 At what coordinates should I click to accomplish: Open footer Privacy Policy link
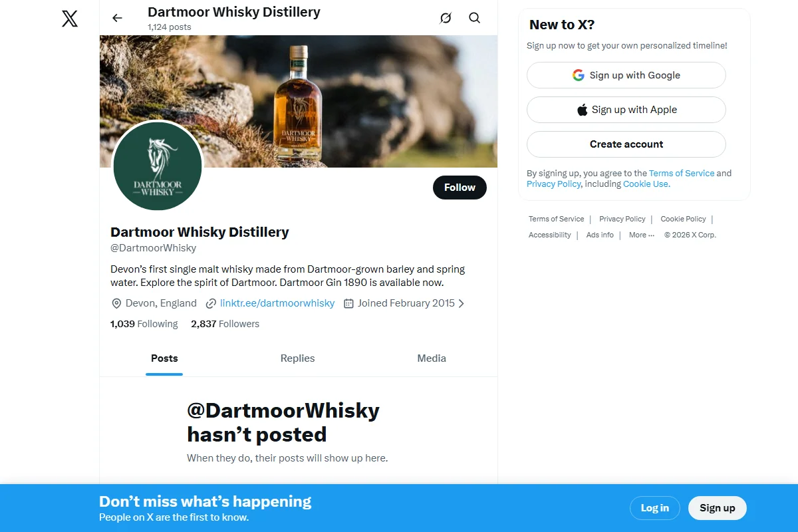(x=622, y=219)
